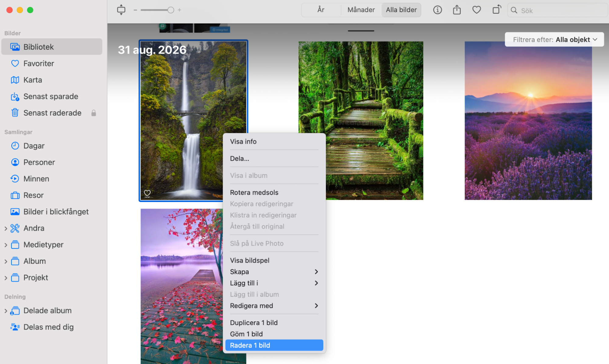Choose Radera 1 bild from context menu
This screenshot has height=364, width=609.
pos(274,345)
